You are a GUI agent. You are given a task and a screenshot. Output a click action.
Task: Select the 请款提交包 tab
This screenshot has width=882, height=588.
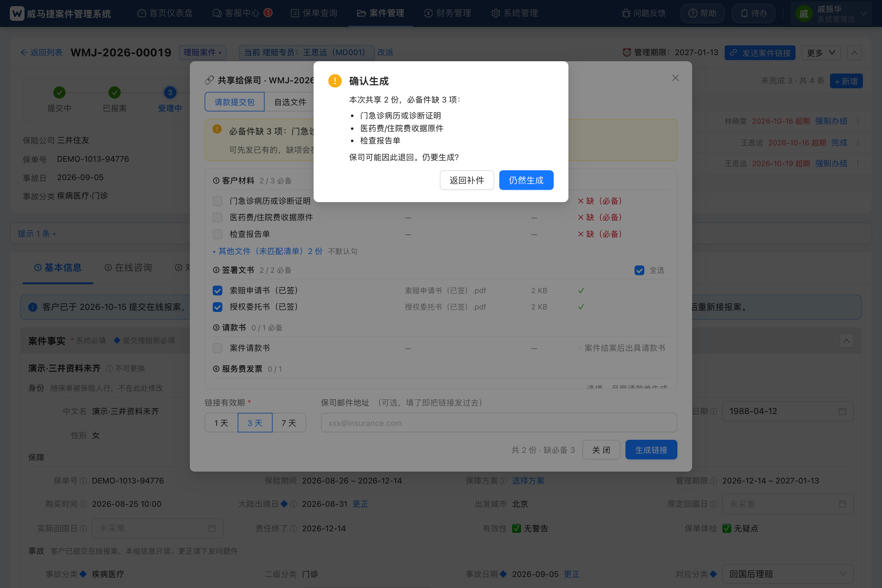pos(234,102)
